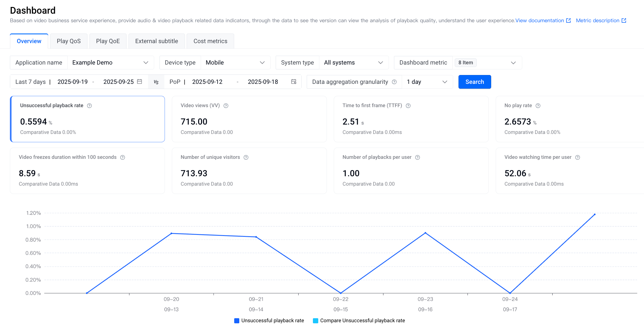The width and height of the screenshot is (644, 330).
Task: Click help icon beside Unsuccessful playback rate
Action: coord(89,106)
